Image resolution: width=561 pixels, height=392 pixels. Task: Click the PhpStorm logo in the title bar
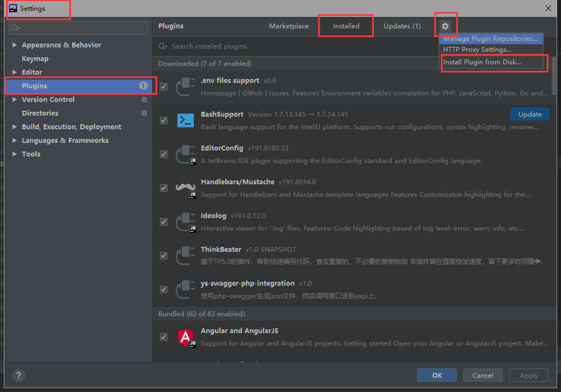pos(13,8)
